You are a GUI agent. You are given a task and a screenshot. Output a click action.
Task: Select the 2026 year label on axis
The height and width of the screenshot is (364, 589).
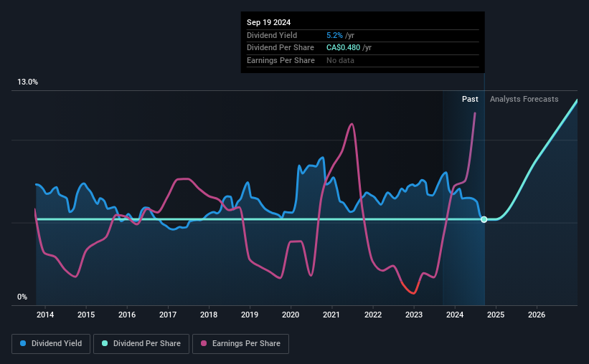click(x=537, y=315)
